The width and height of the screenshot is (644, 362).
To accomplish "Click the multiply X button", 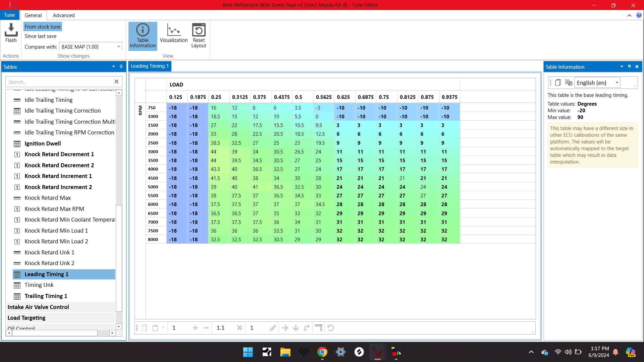I will [x=239, y=328].
